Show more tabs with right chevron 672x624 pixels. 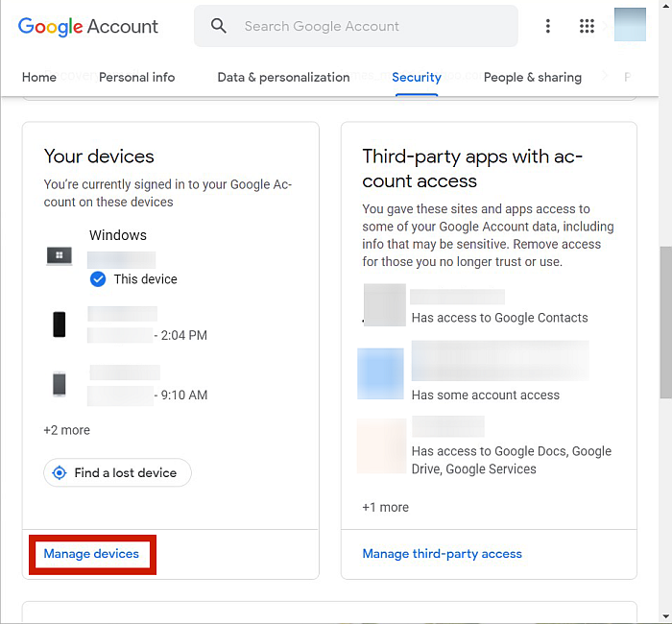tap(605, 76)
